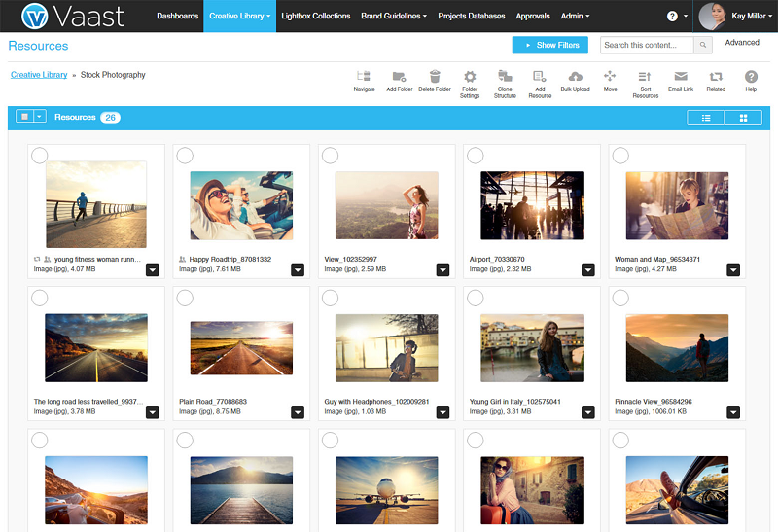This screenshot has height=532, width=778.
Task: Select the Woman and Map resource circle
Action: pyautogui.click(x=620, y=156)
